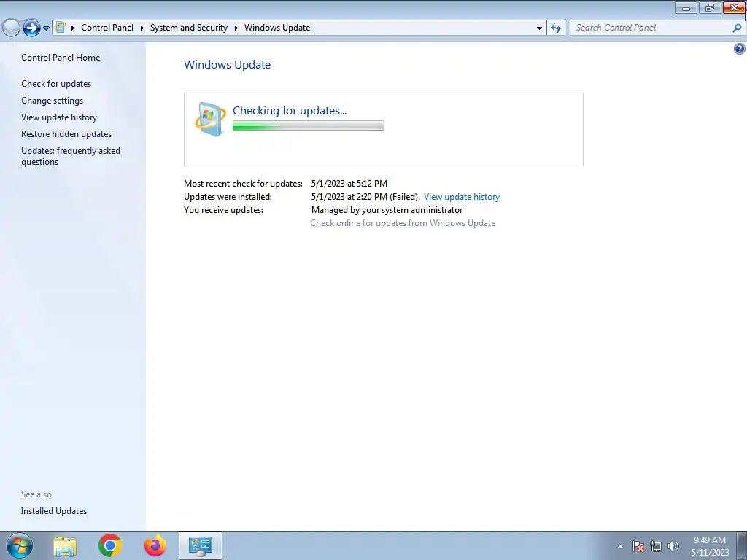Click the 5/1/2023 at 5:12 PM text

click(349, 183)
